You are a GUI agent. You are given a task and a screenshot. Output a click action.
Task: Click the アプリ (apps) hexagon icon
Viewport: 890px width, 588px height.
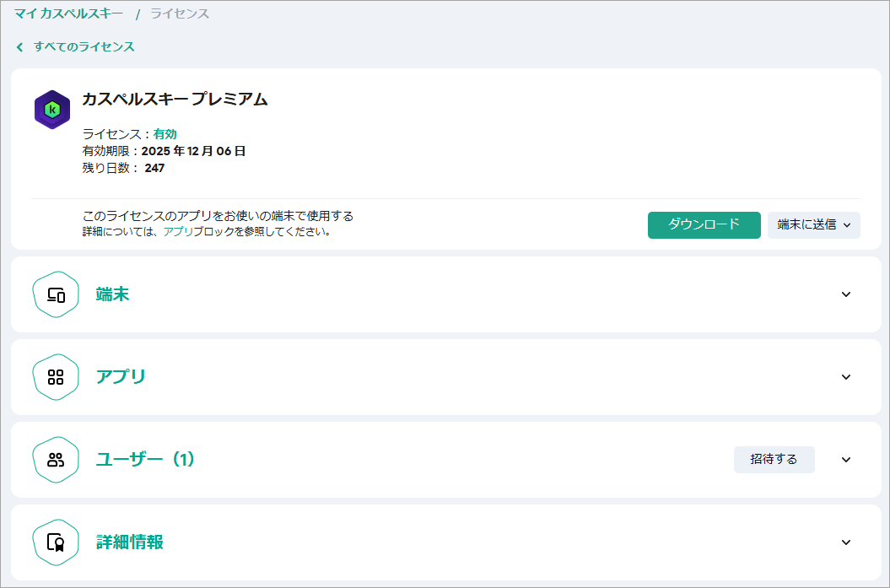pos(56,377)
